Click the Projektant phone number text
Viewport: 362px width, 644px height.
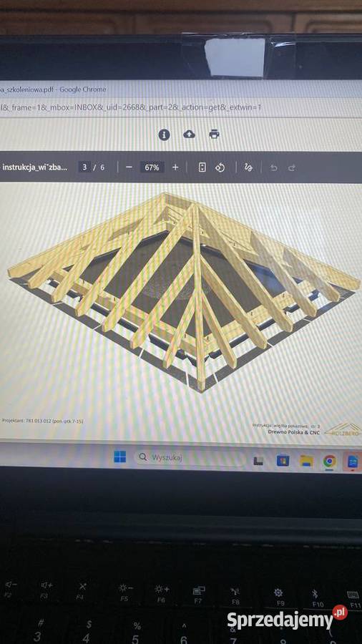coord(43,421)
